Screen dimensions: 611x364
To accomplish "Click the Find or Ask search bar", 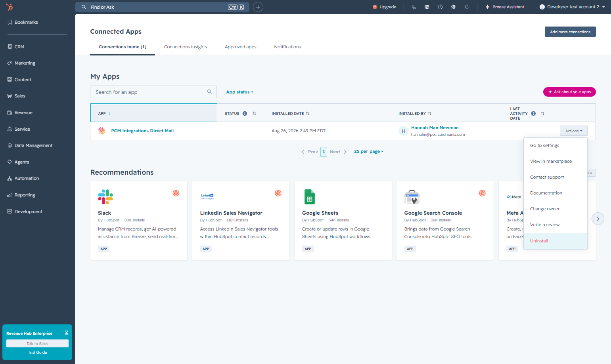I will pyautogui.click(x=162, y=7).
